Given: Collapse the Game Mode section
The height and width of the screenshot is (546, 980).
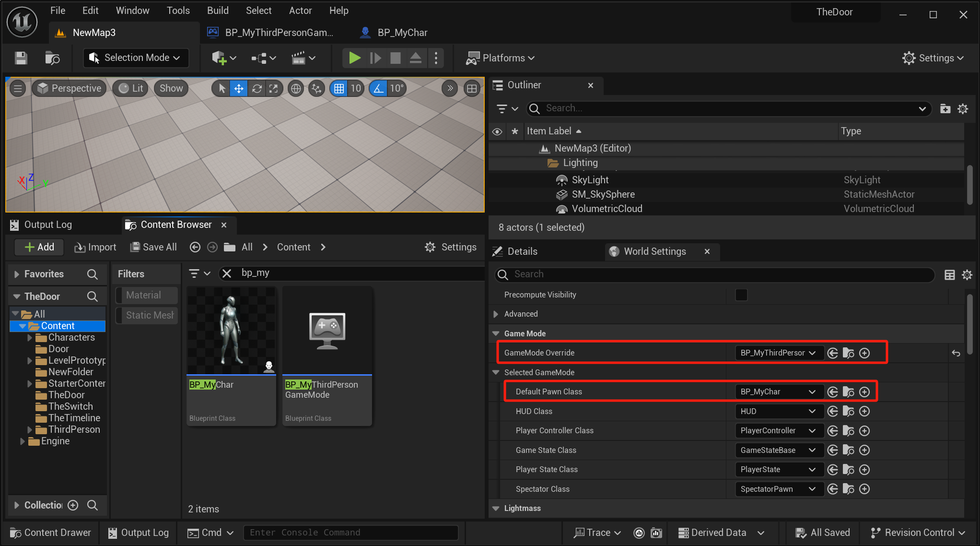Looking at the screenshot, I should click(496, 333).
